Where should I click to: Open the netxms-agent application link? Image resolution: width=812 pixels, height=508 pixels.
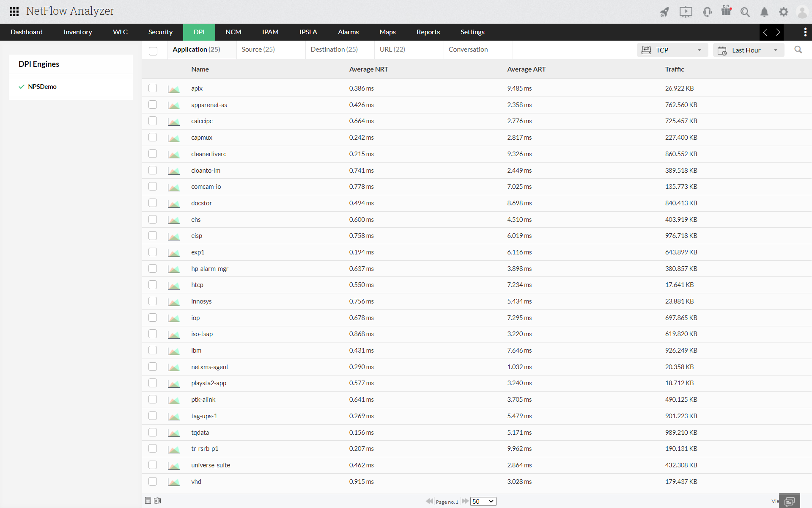pos(209,367)
